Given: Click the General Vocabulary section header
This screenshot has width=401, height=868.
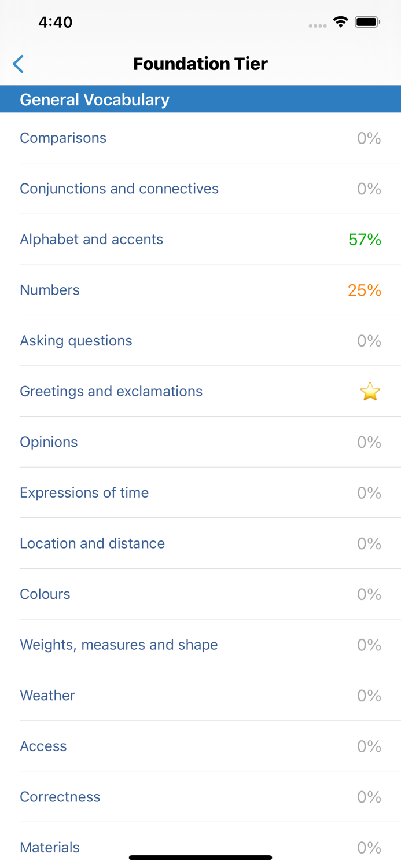Looking at the screenshot, I should 94,99.
